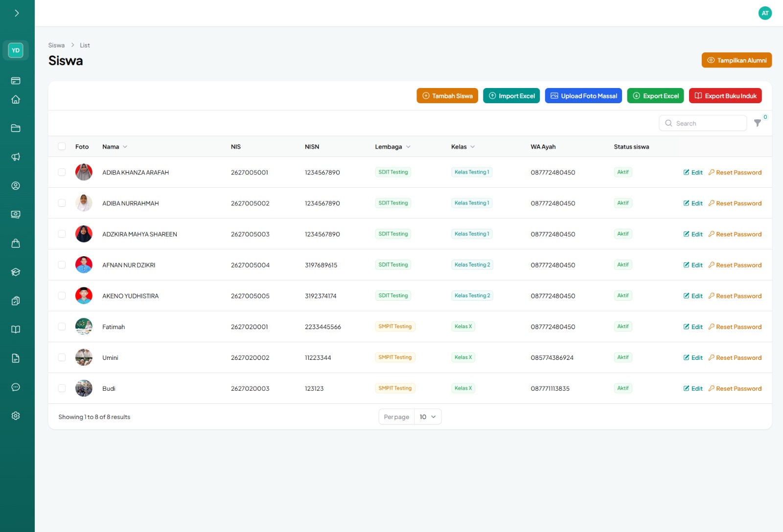Expand the sidebar with the top arrow
The image size is (783, 532).
pyautogui.click(x=17, y=13)
